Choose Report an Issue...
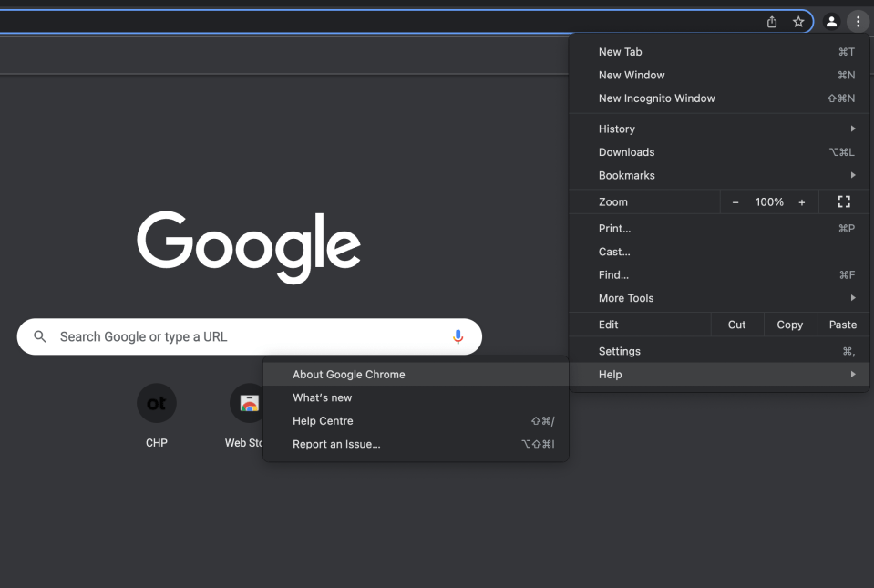This screenshot has height=588, width=874. (x=416, y=444)
